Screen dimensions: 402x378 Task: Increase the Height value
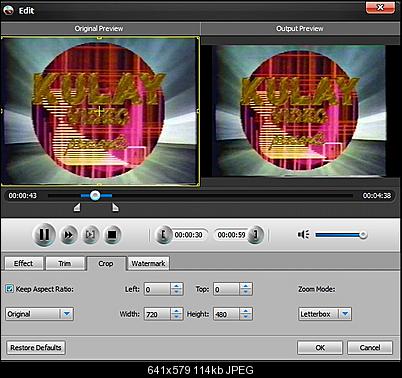pos(246,311)
